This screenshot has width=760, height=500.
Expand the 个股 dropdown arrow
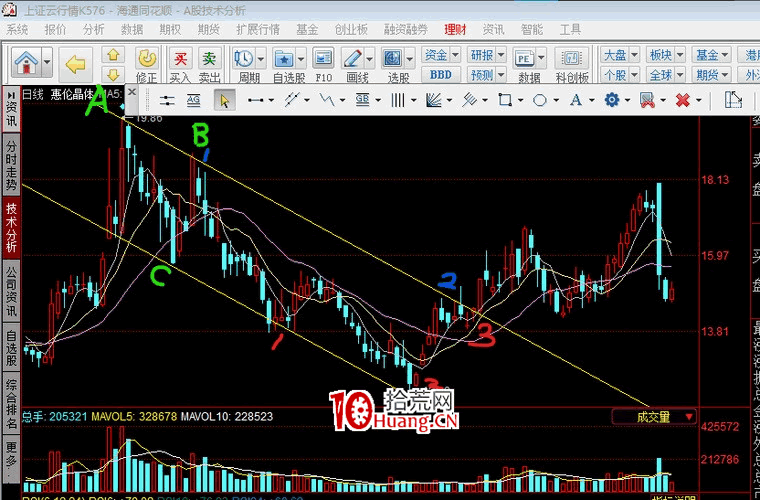pyautogui.click(x=634, y=75)
